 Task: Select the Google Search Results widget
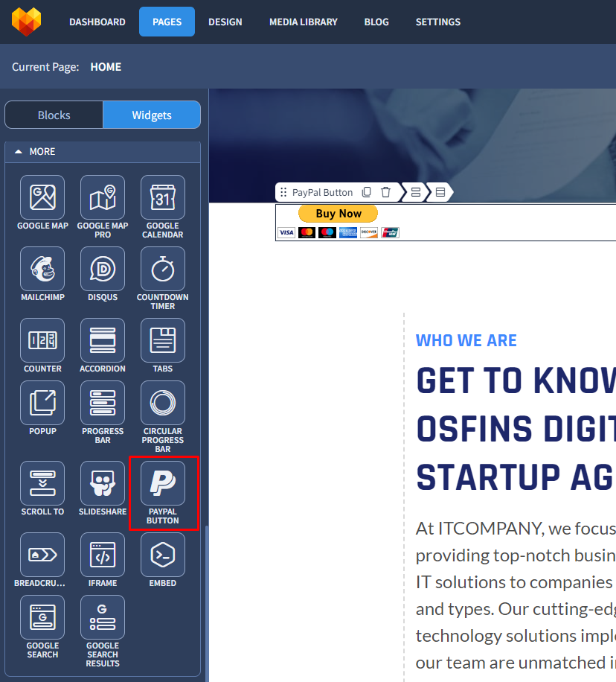[103, 618]
